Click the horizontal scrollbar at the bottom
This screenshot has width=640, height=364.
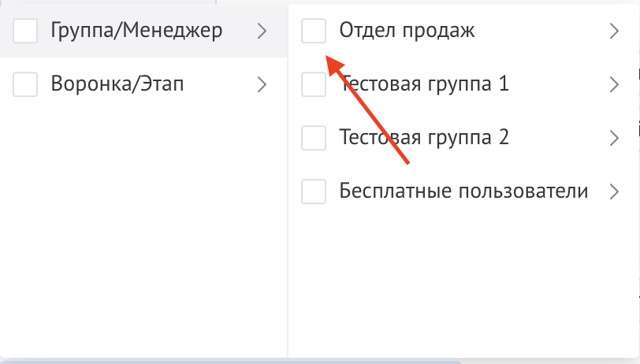(x=229, y=361)
